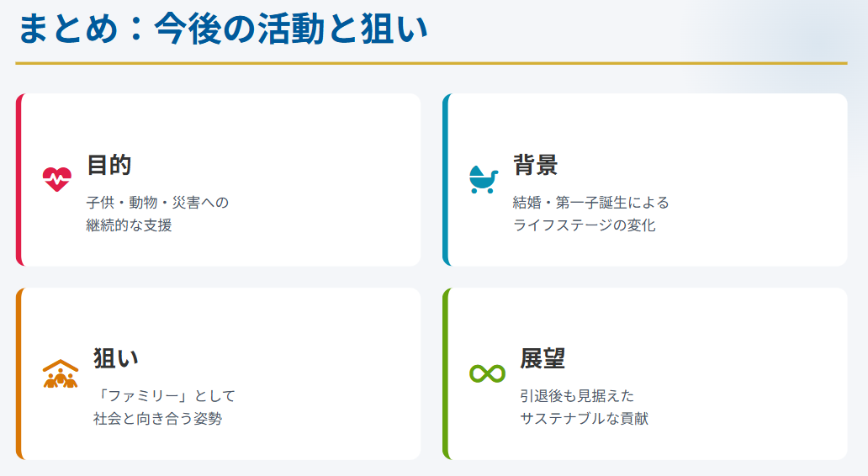Click the text line 「ファミリー」として
This screenshot has height=476, width=868.
click(165, 396)
